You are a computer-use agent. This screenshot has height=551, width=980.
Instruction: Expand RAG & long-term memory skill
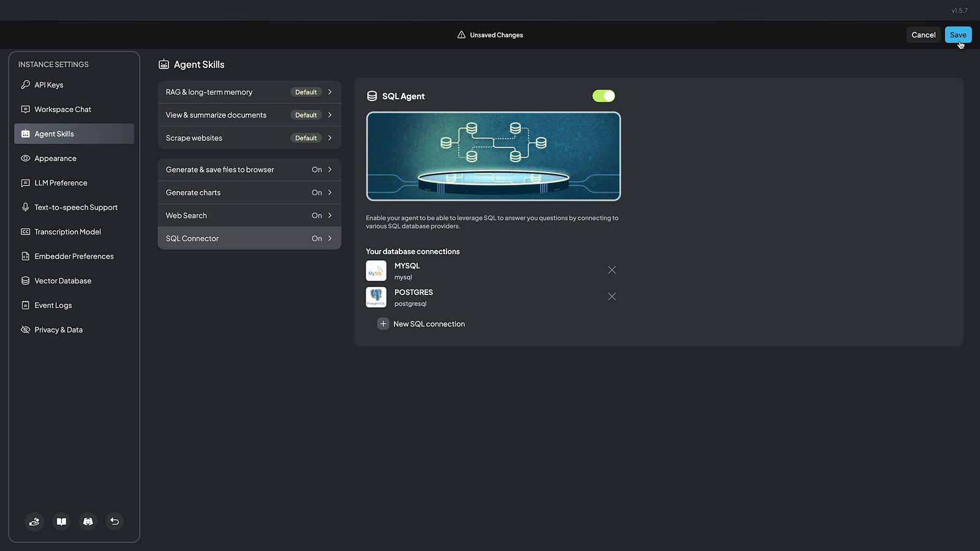249,92
